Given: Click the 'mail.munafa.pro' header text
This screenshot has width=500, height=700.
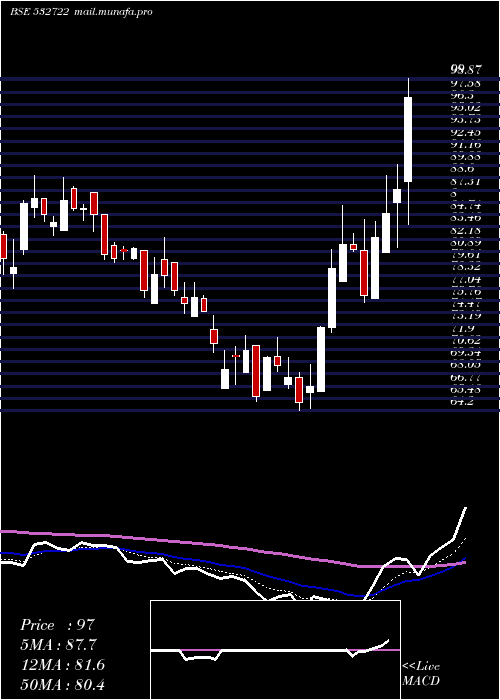Looking at the screenshot, I should pyautogui.click(x=112, y=12).
